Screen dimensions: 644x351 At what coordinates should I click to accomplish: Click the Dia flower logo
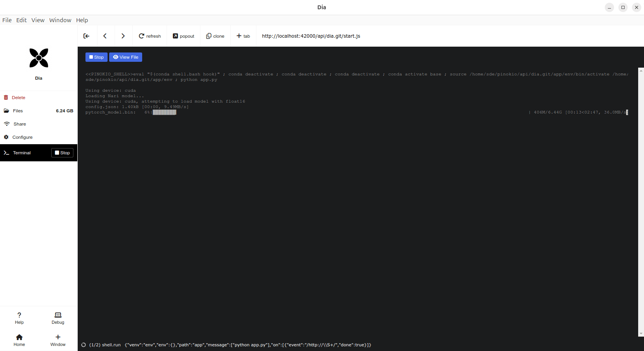[x=38, y=58]
